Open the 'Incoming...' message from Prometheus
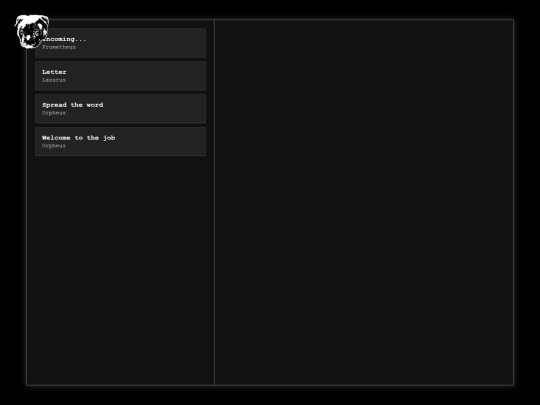Image resolution: width=540 pixels, height=405 pixels. (121, 43)
